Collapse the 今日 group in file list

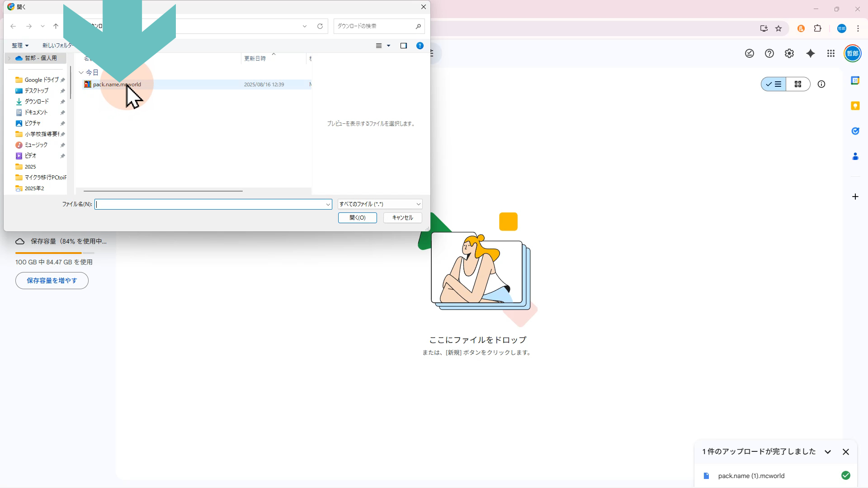(81, 72)
